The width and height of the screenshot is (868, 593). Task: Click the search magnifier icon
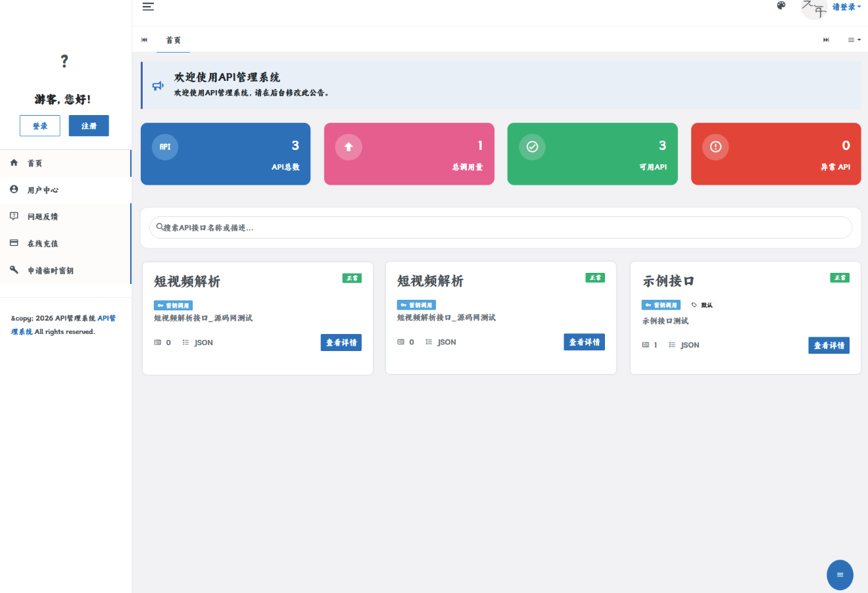click(159, 227)
